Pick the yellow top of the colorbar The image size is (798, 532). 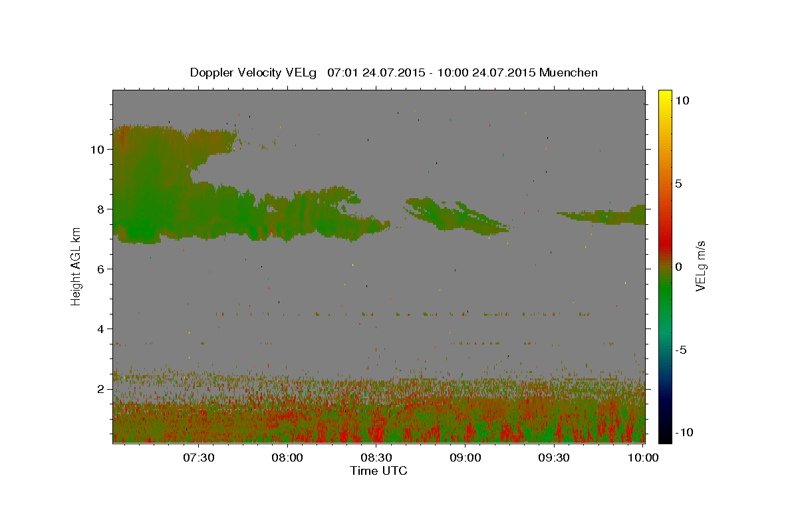[x=664, y=96]
